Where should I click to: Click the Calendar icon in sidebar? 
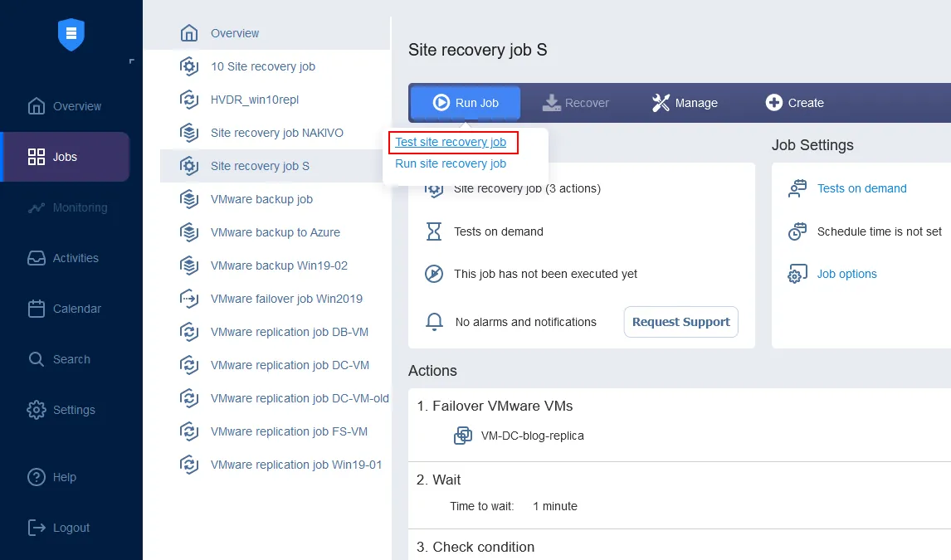[x=37, y=309]
